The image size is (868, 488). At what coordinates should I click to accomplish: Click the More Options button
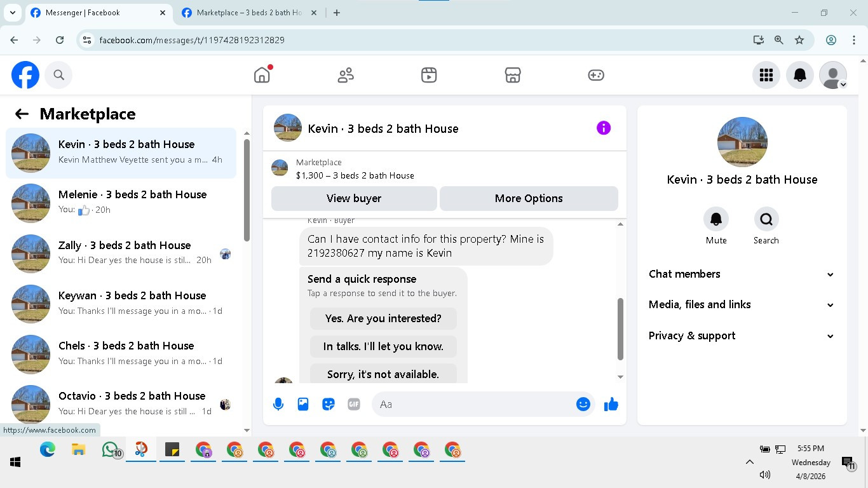(x=529, y=198)
